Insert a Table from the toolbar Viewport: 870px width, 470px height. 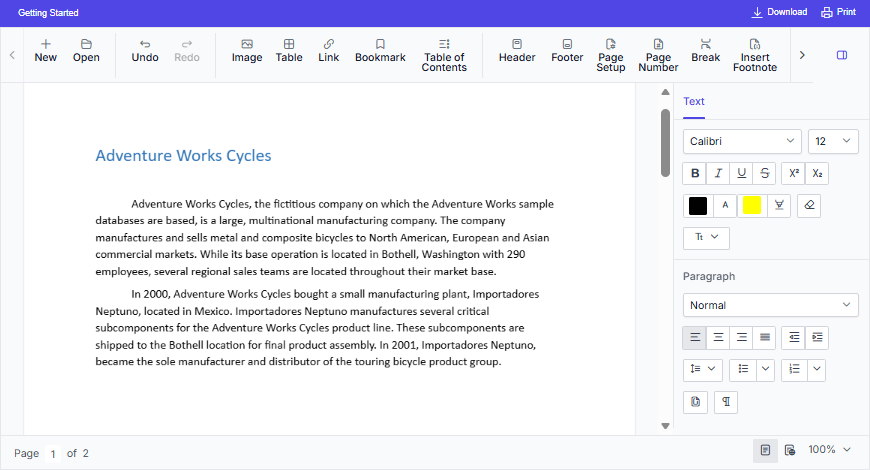289,51
